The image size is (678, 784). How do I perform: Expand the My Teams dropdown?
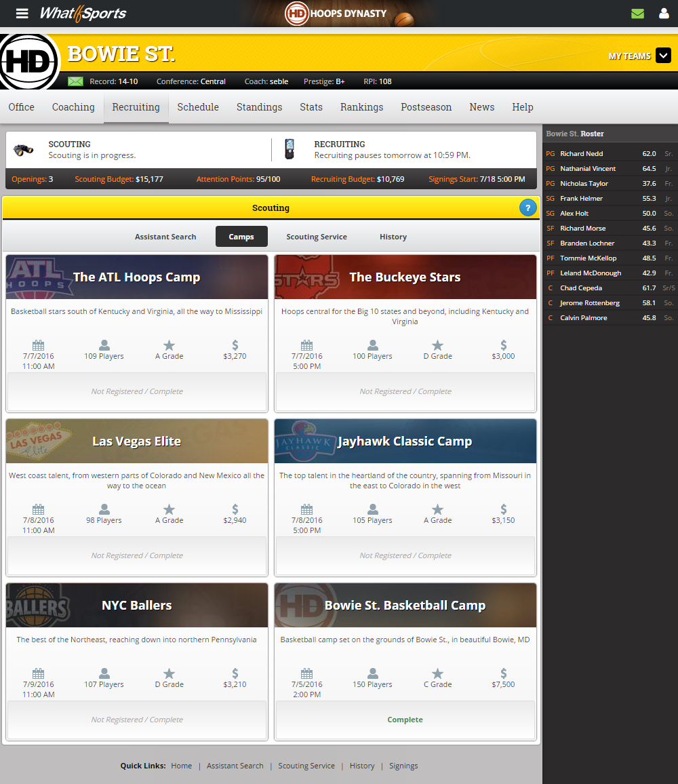662,56
